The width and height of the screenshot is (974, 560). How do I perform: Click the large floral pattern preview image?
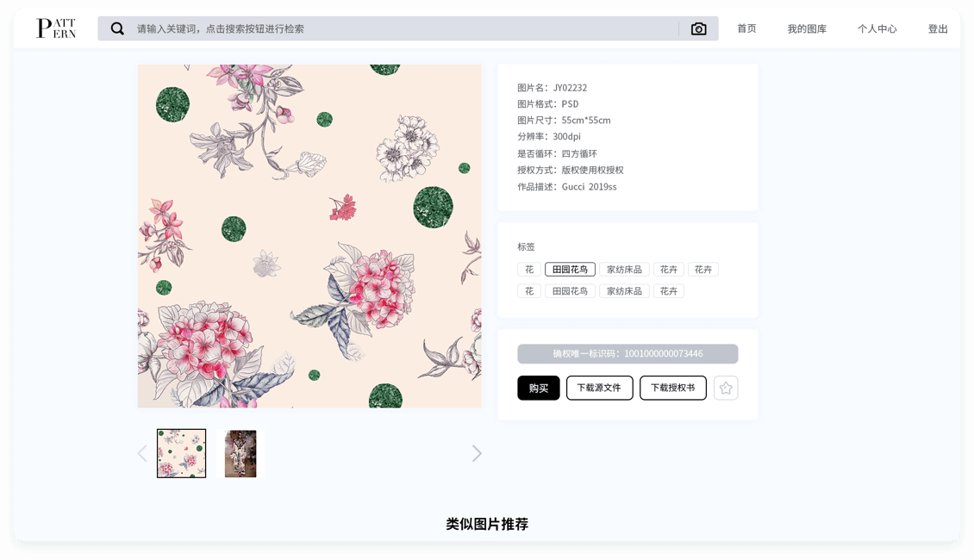coord(309,236)
